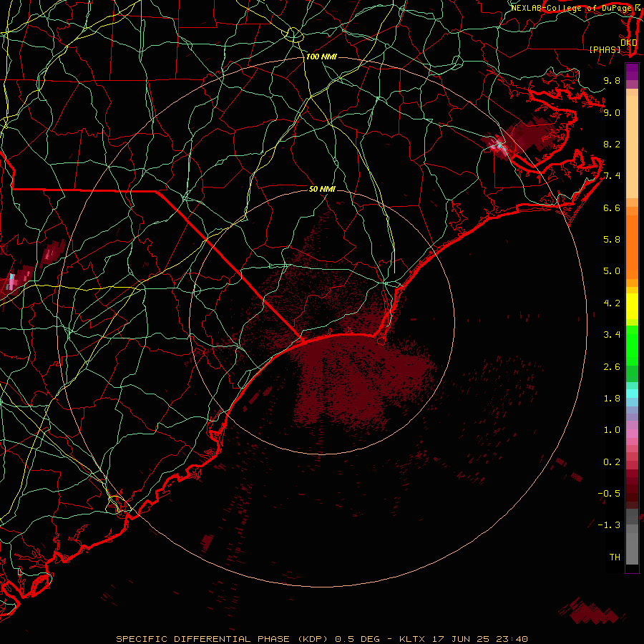Click the 0.2 value on the color scale
644x644 pixels.
click(612, 462)
